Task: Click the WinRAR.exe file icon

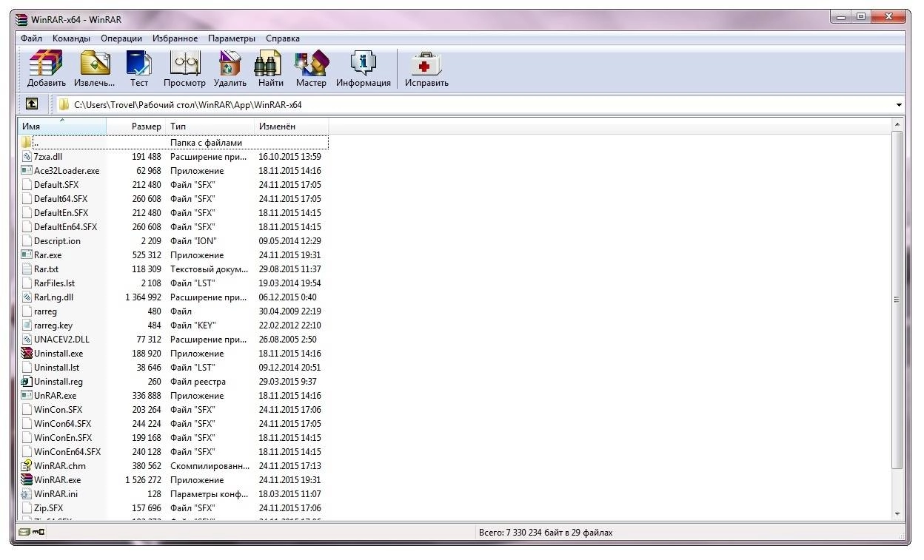Action: coord(27,480)
